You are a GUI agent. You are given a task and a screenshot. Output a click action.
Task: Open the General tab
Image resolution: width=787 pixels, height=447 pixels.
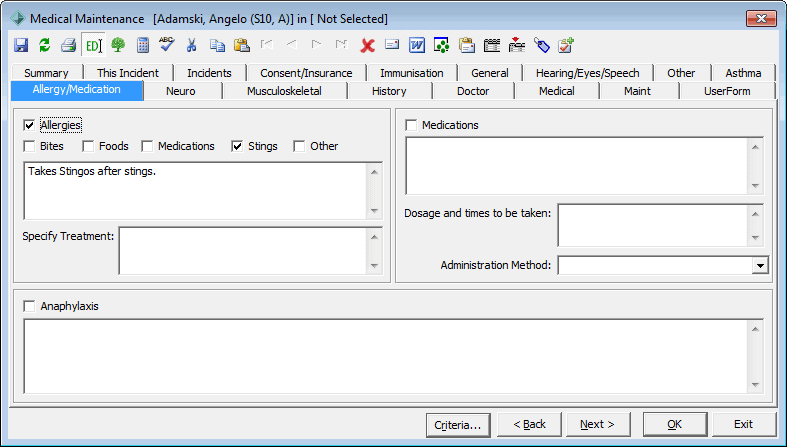(x=490, y=73)
